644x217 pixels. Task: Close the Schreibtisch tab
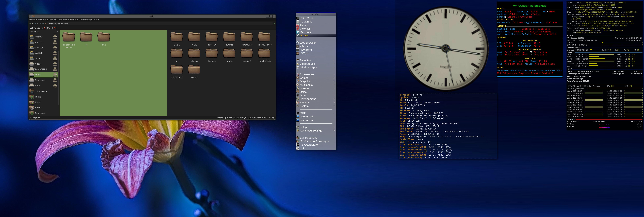click(44, 28)
